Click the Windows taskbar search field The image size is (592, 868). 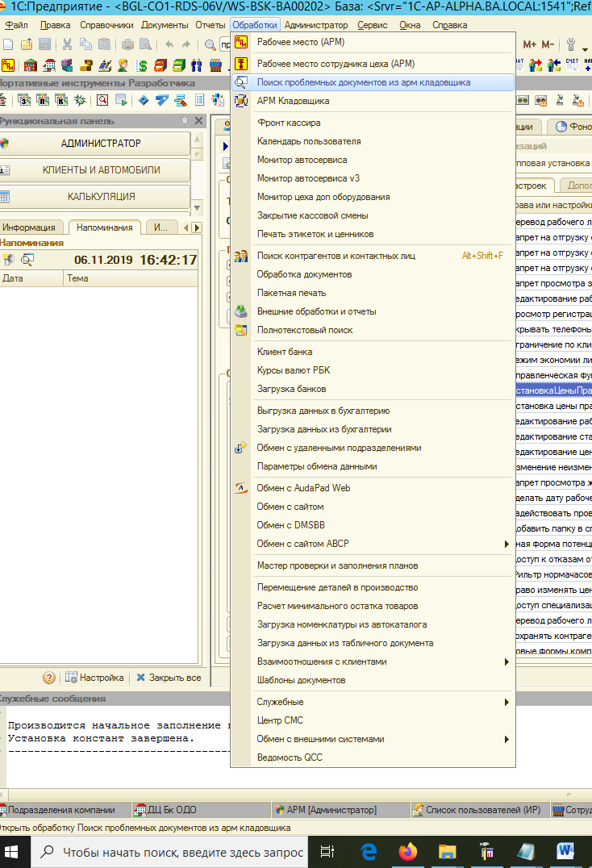click(x=172, y=852)
